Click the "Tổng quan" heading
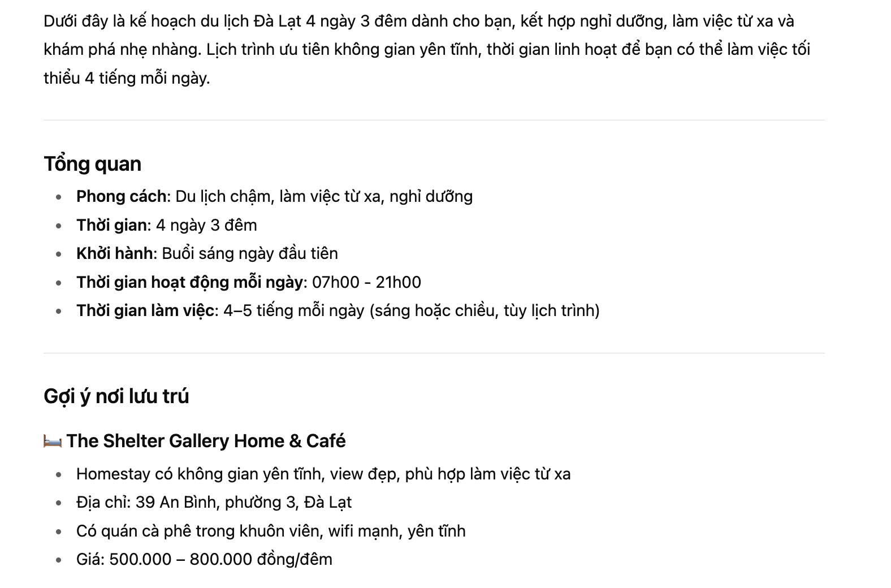The height and width of the screenshot is (588, 891). tap(92, 164)
